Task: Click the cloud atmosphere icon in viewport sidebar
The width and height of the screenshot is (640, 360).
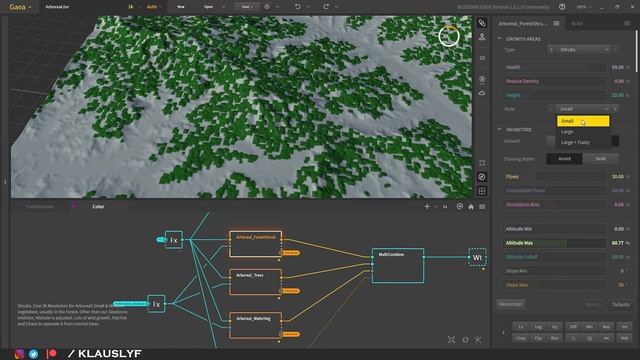Action: (482, 93)
